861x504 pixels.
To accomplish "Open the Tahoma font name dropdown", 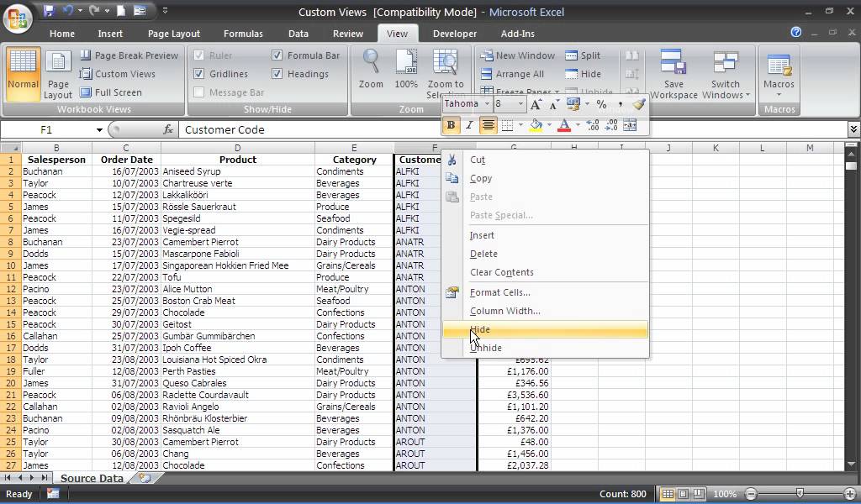I will (x=487, y=103).
